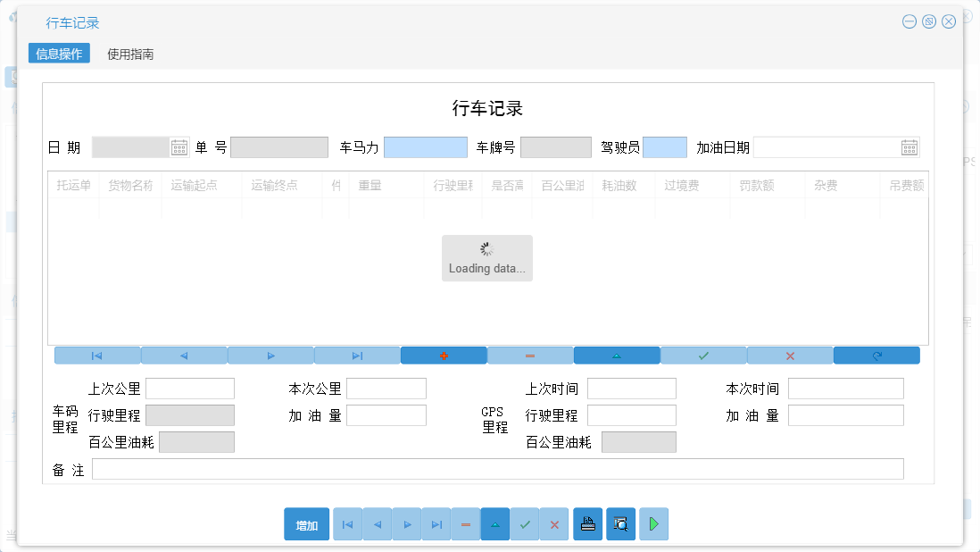Click inside the 车马力 input field
The height and width of the screenshot is (552, 980).
coord(426,146)
